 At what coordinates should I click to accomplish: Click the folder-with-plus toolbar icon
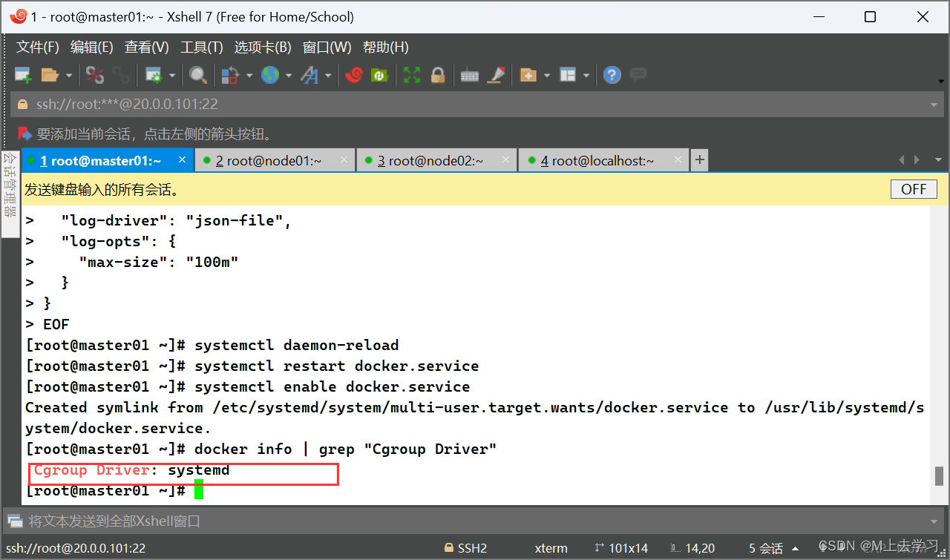tap(528, 75)
